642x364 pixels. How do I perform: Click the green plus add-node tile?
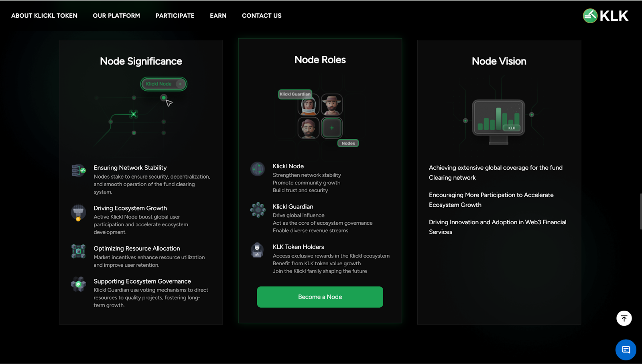332,128
